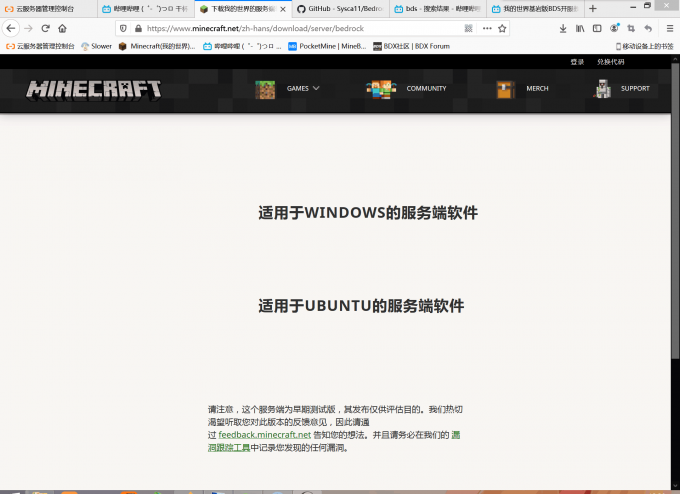Open the GAMES menu label
The image size is (680, 494).
(298, 88)
